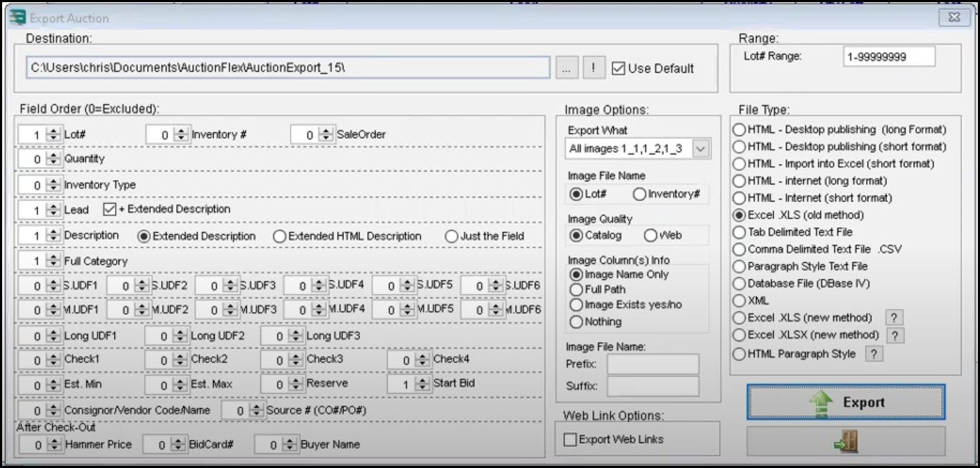Click the Lot# Range input field
The width and height of the screenshot is (980, 468).
889,57
